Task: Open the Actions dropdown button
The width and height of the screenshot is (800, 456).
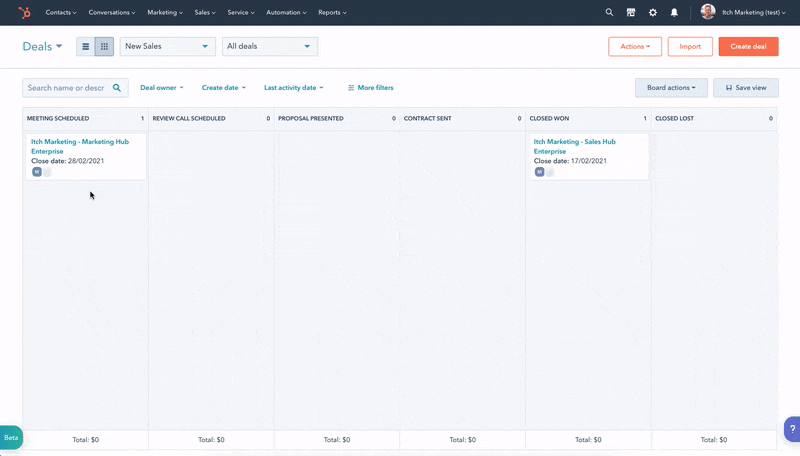Action: coord(635,46)
